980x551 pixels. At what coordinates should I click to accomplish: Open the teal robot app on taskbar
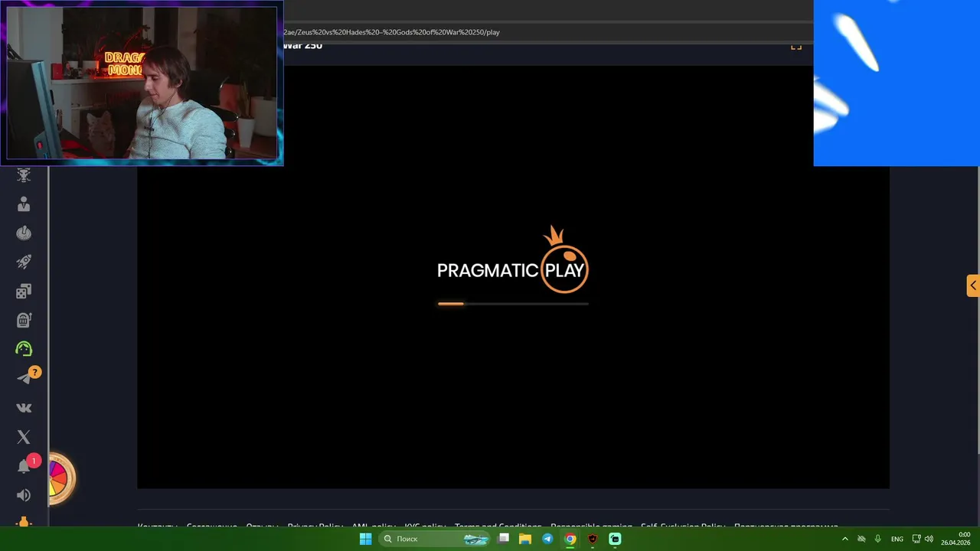(x=615, y=539)
